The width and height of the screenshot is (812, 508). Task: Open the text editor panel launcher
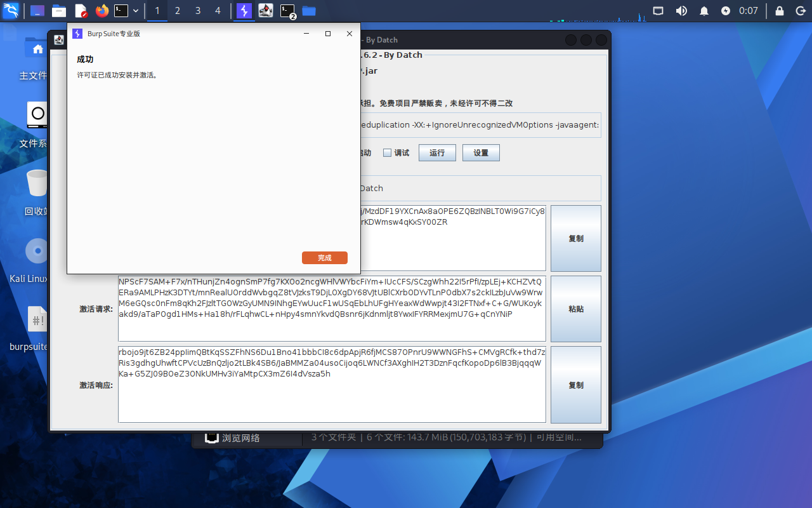(81, 11)
